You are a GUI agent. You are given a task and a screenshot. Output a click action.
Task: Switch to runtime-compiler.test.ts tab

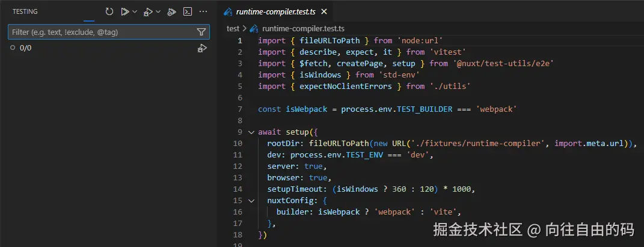tap(275, 11)
